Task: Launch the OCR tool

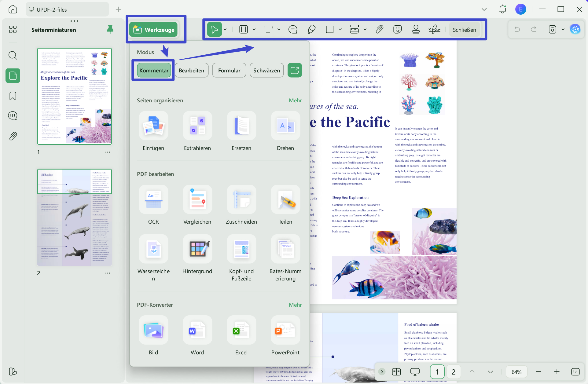Action: click(153, 199)
